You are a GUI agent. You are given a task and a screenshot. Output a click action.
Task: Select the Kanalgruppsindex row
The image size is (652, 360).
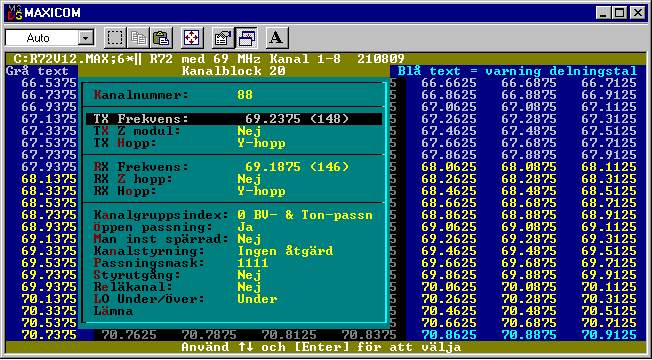(x=234, y=215)
